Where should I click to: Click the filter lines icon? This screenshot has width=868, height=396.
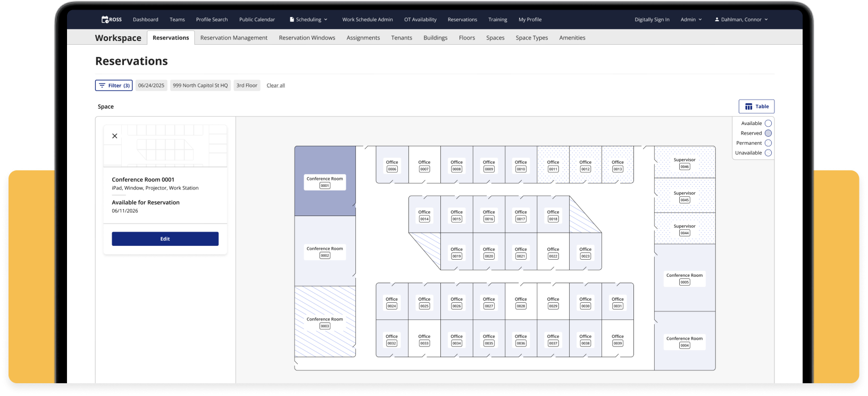102,86
